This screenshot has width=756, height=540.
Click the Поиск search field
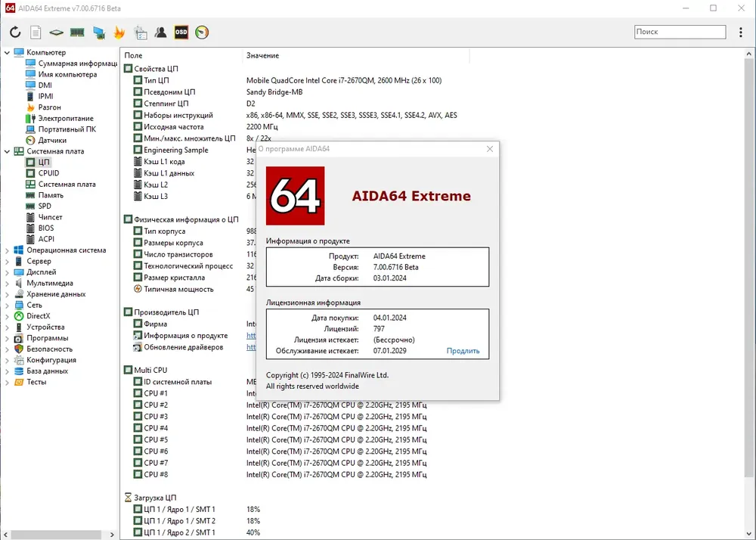680,32
